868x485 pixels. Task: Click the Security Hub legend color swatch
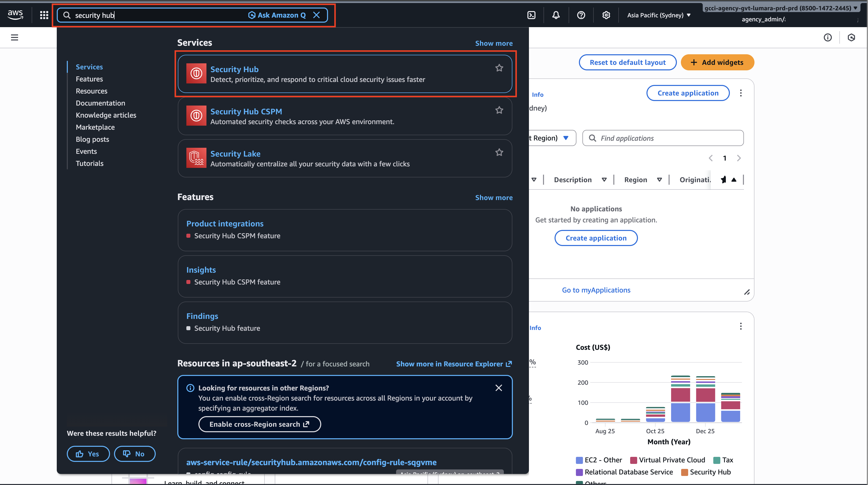(x=684, y=472)
